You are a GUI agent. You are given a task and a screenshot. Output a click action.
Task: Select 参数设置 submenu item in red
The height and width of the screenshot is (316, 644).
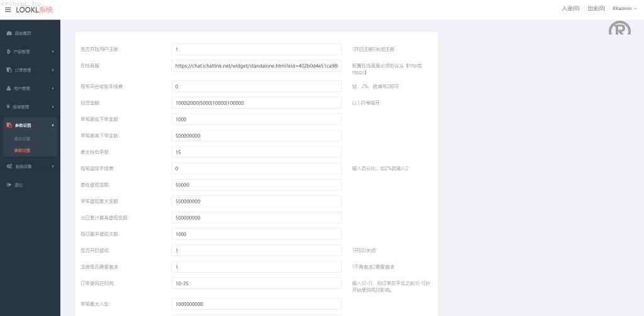pyautogui.click(x=23, y=150)
